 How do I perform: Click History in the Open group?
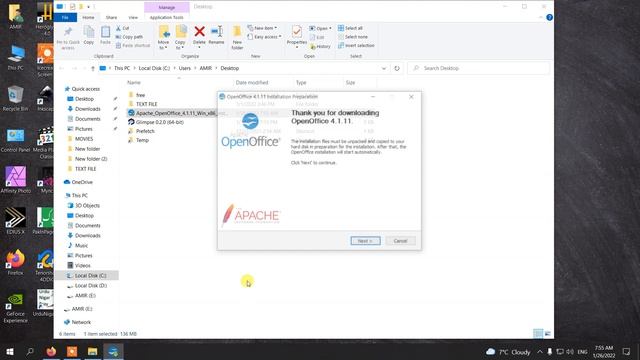tap(320, 46)
